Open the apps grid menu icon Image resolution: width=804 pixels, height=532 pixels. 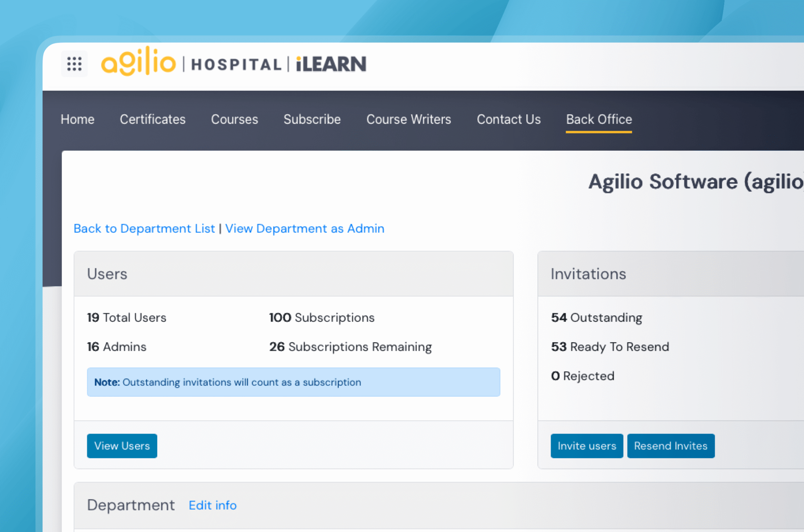[74, 64]
